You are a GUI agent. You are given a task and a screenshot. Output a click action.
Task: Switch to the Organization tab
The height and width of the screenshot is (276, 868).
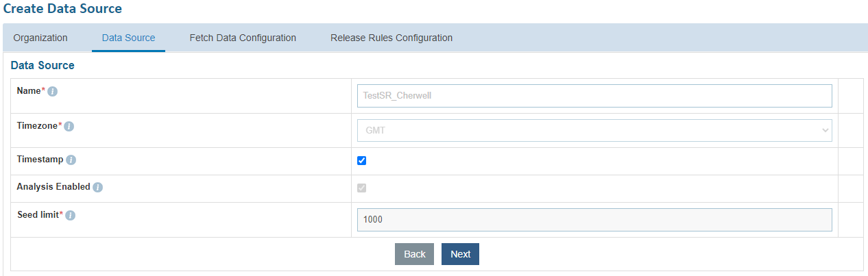(x=40, y=38)
